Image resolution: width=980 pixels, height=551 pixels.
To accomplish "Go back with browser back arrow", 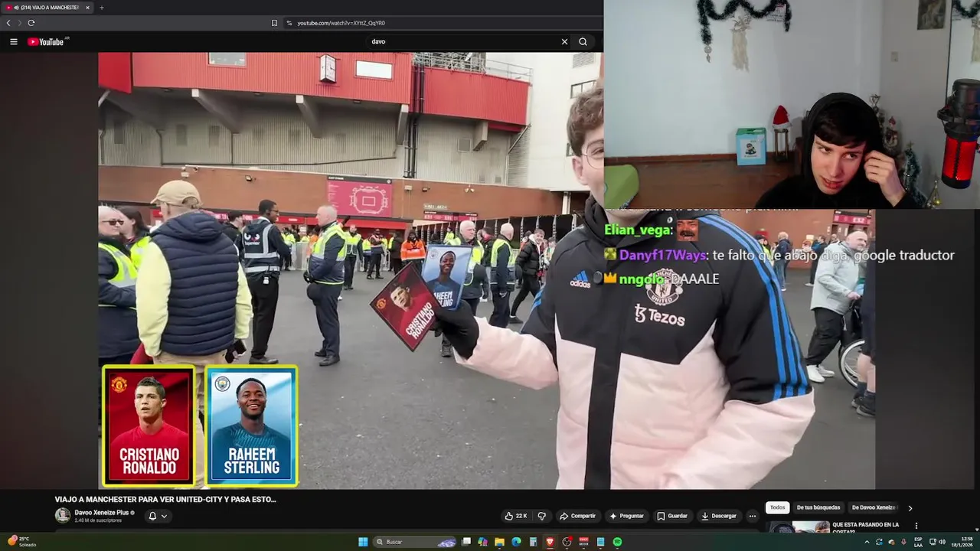I will [8, 23].
